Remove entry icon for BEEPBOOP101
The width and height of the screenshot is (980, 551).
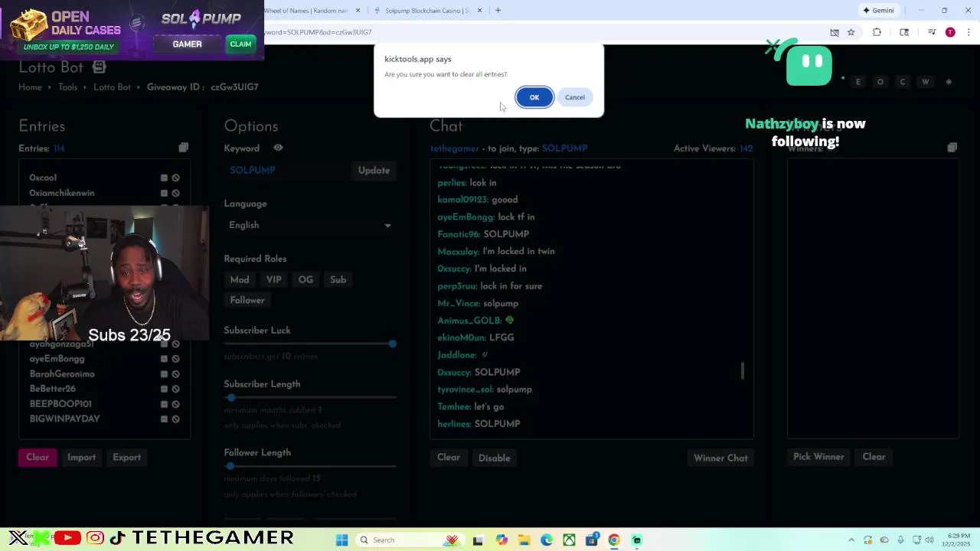click(x=164, y=404)
